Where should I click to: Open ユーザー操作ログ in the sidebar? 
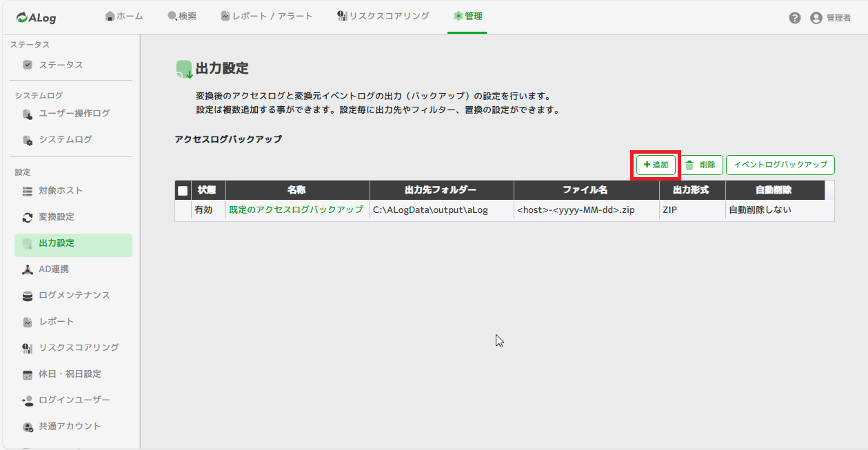pos(74,113)
